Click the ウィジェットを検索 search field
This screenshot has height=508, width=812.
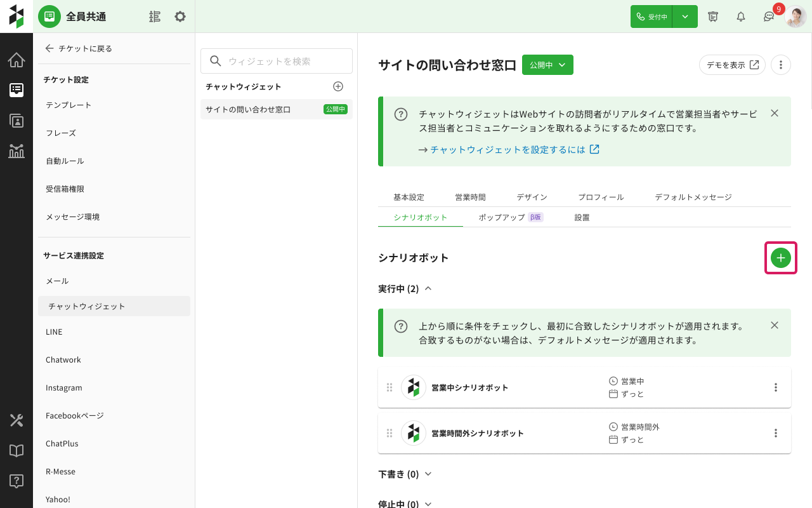[277, 61]
